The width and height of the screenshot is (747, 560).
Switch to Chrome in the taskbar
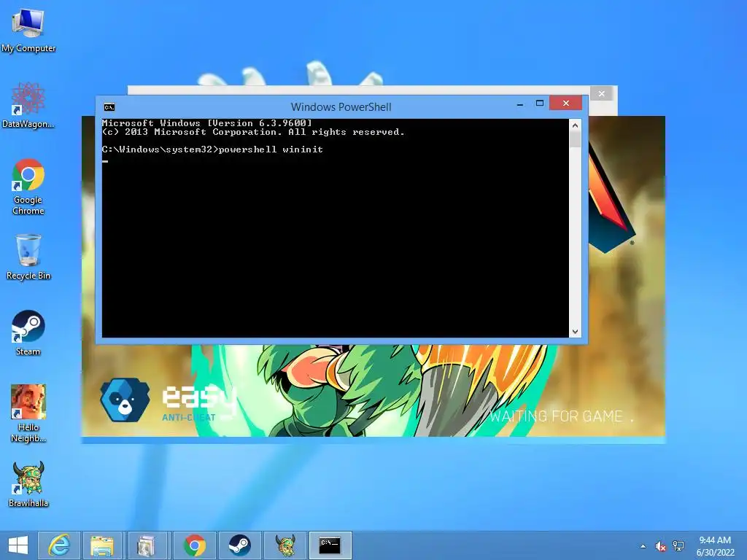pos(194,545)
